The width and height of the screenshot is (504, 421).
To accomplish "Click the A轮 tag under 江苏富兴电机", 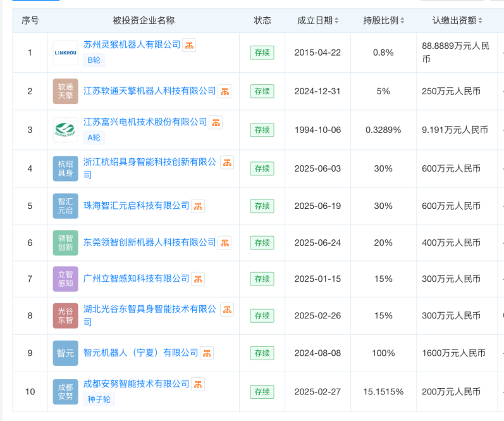I will coord(94,137).
